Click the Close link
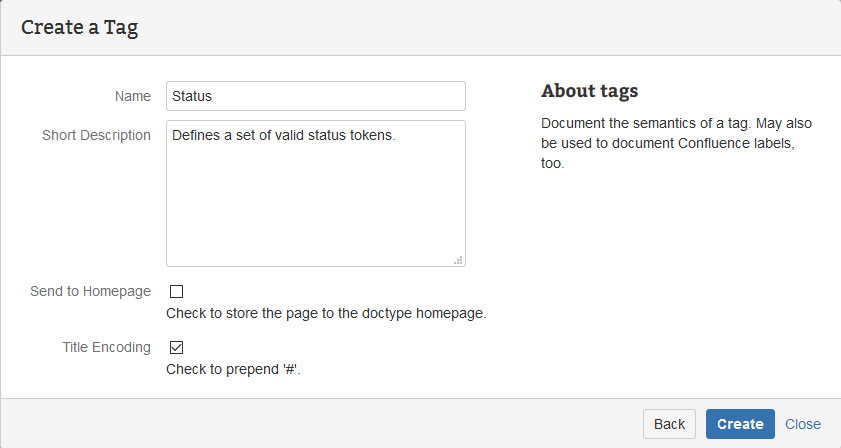Screen dimensions: 841x448 pyautogui.click(x=803, y=424)
